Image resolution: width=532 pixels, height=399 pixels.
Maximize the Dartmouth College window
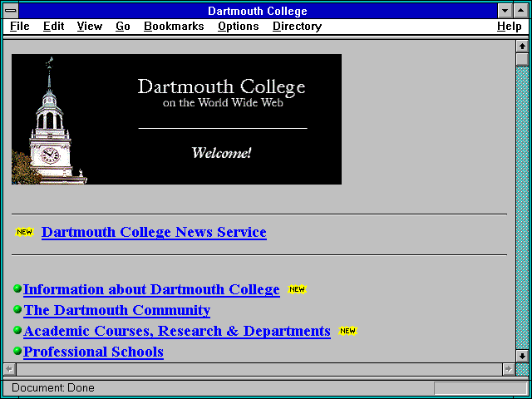coord(521,11)
